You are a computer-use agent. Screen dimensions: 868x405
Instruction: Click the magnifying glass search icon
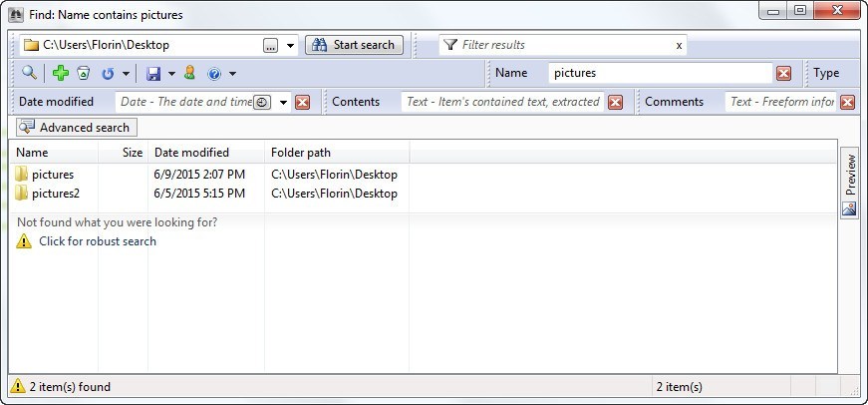pos(29,73)
